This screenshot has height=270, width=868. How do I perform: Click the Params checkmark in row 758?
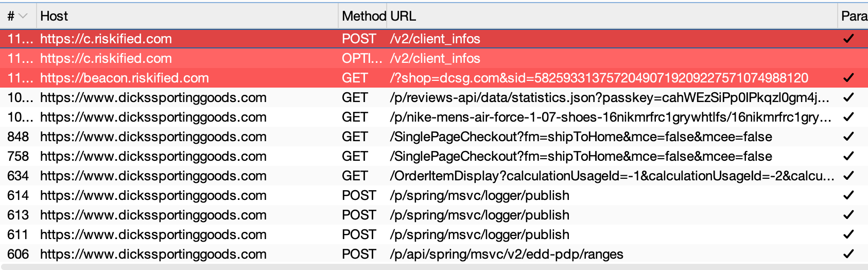[x=848, y=156]
